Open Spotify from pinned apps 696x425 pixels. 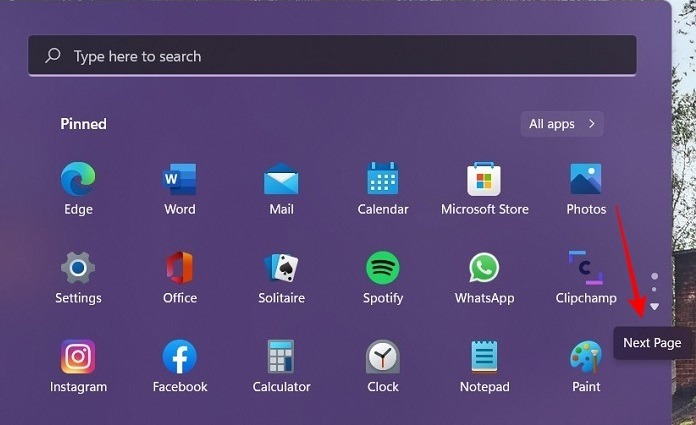click(383, 268)
